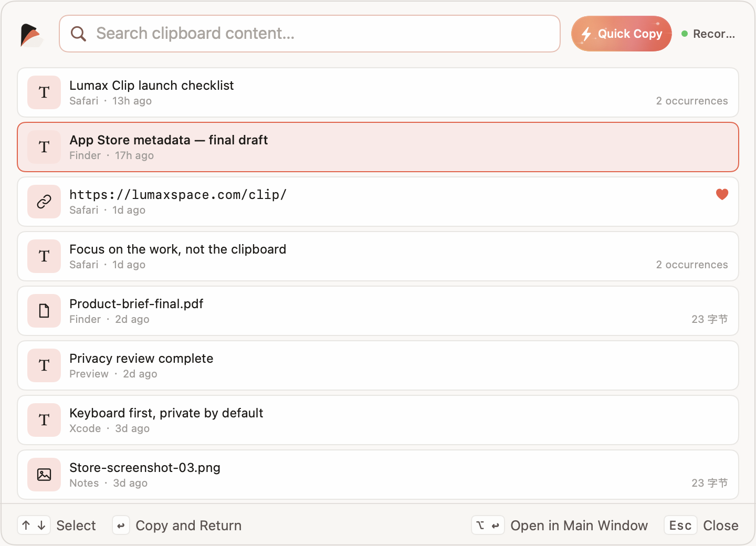Focus the Search clipboard content field
The width and height of the screenshot is (756, 546).
[310, 34]
